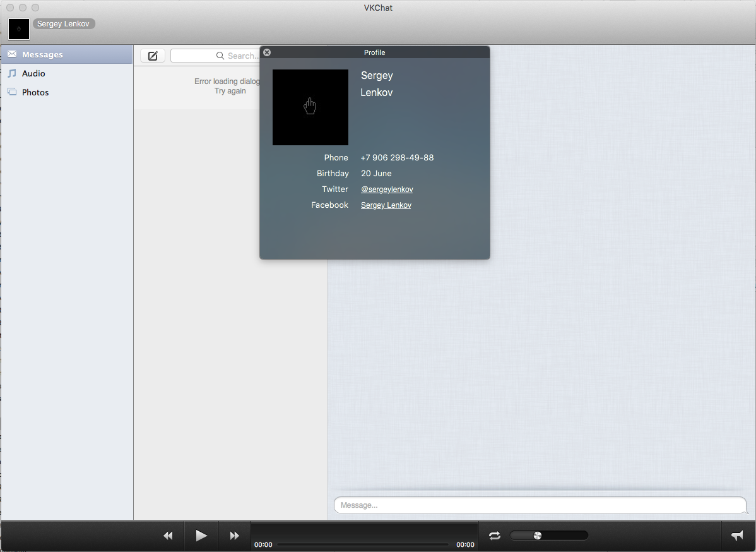Focus the Search dialogs field
This screenshot has height=552, width=756.
click(x=216, y=56)
